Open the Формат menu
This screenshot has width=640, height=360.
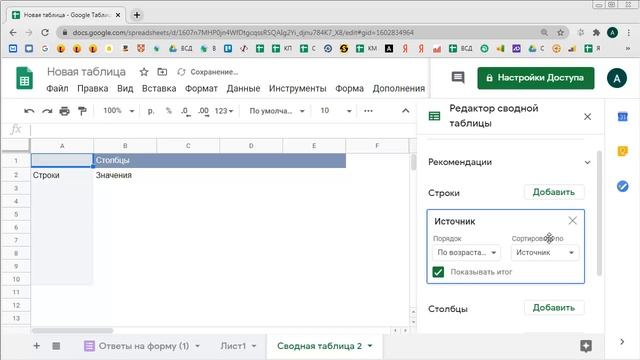(x=201, y=89)
